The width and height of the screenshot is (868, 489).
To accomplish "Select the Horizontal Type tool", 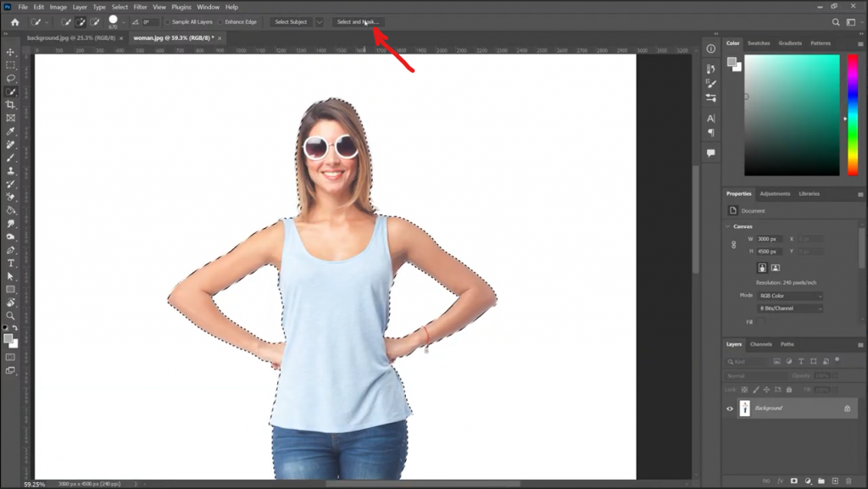I will [10, 264].
